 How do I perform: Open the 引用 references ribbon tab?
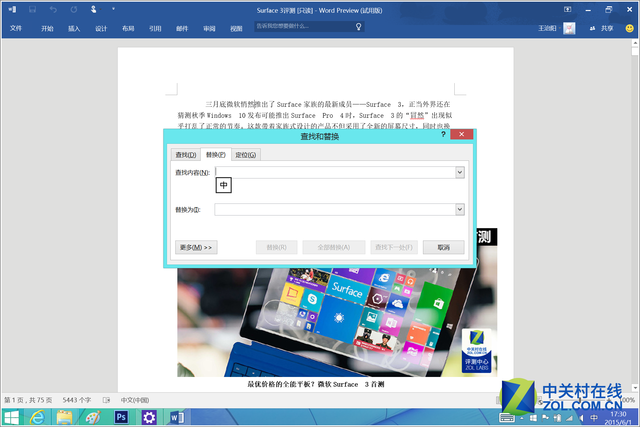point(155,29)
